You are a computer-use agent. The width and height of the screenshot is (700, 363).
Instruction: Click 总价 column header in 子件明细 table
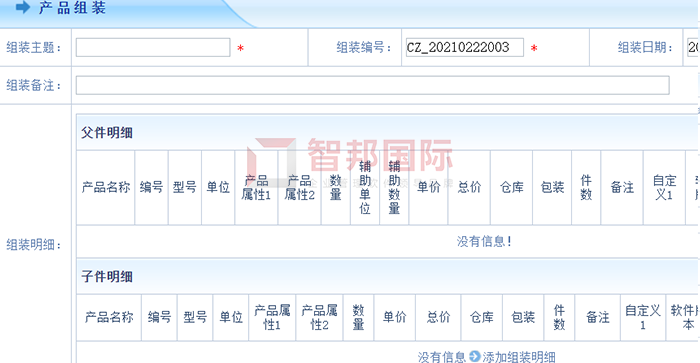click(x=438, y=317)
